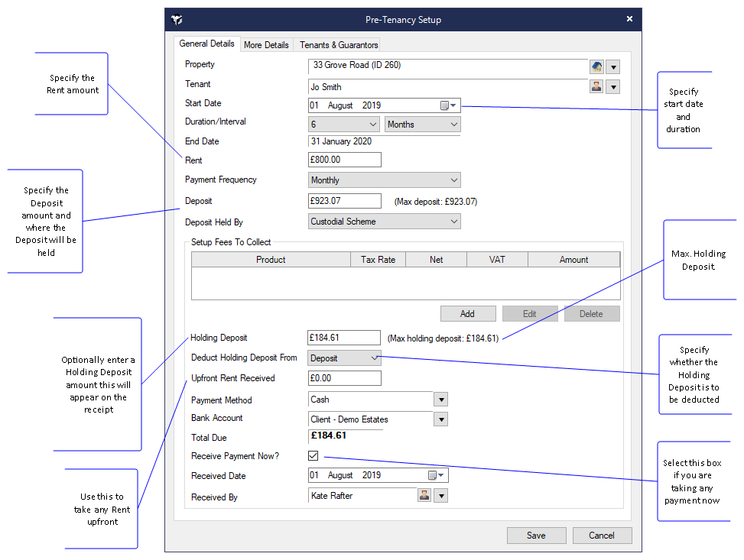This screenshot has height=560, width=744.
Task: Open the Deposit Held By dropdown
Action: 384,222
